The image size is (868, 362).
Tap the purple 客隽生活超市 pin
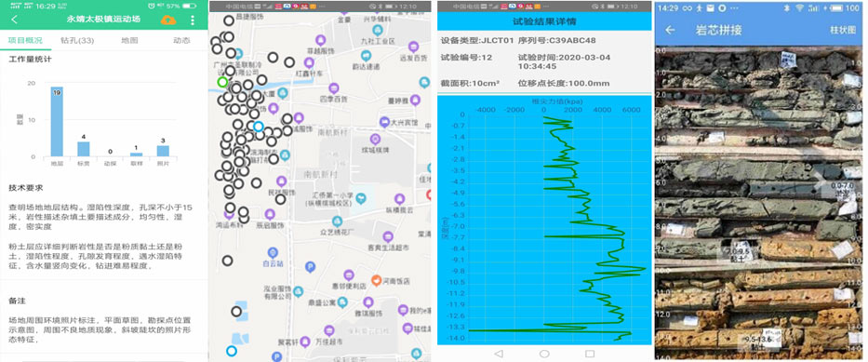coord(388,237)
